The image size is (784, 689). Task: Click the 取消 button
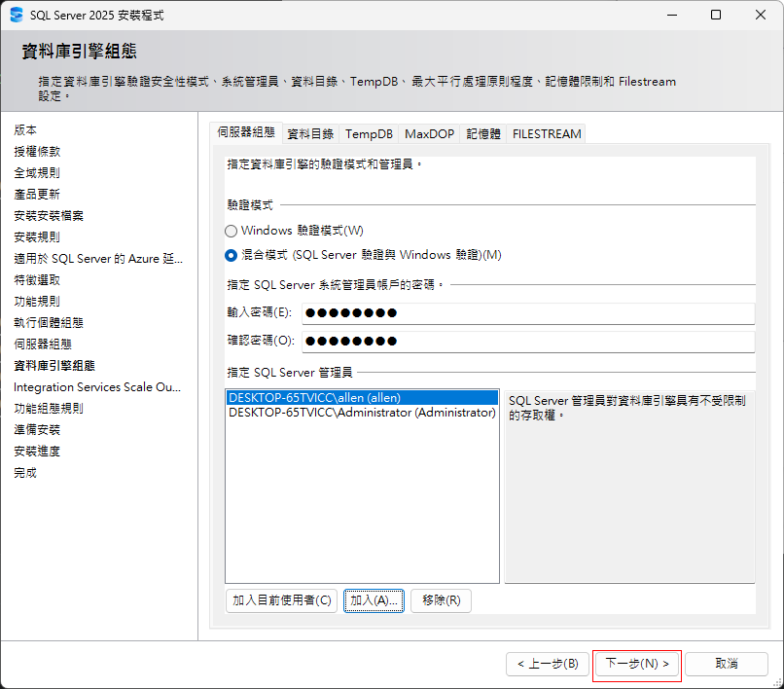727,664
